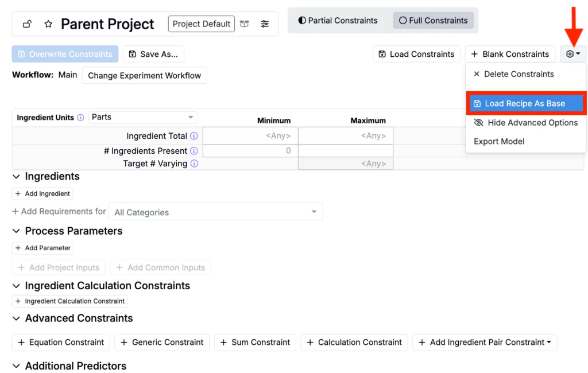
Task: Open Add Ingredient Pair Constraint dropdown
Action: point(485,343)
